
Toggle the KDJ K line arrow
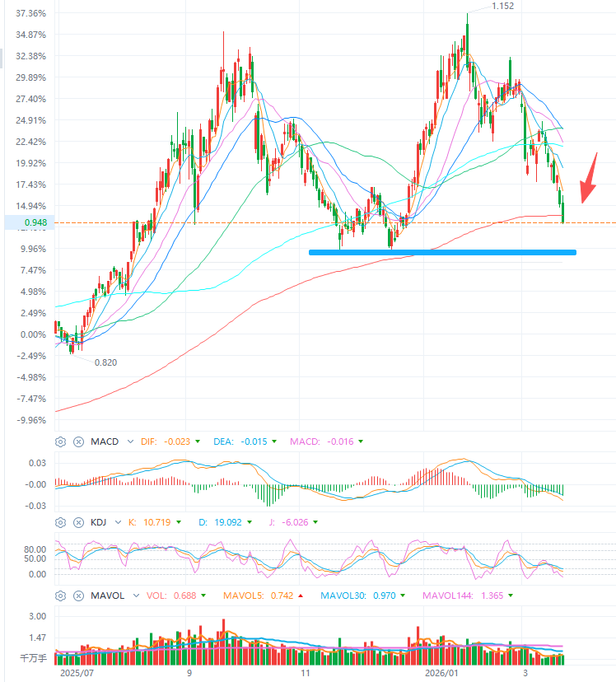[x=179, y=522]
